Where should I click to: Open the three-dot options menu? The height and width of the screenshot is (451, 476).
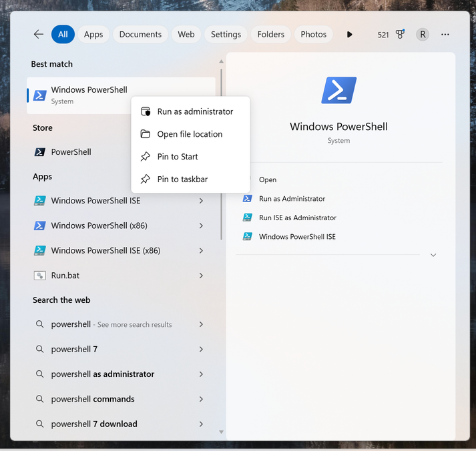click(445, 34)
